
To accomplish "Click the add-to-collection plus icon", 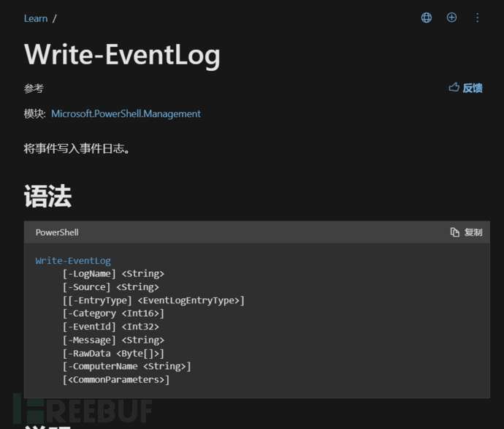I will (451, 18).
